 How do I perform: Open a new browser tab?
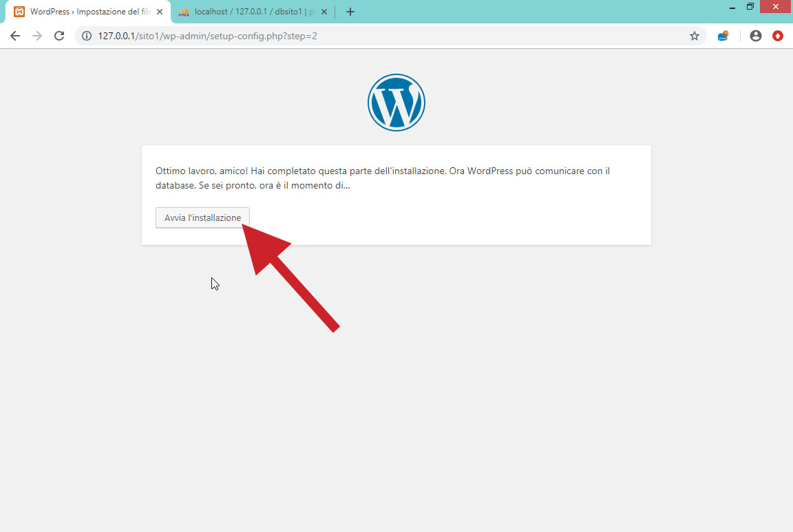(350, 12)
